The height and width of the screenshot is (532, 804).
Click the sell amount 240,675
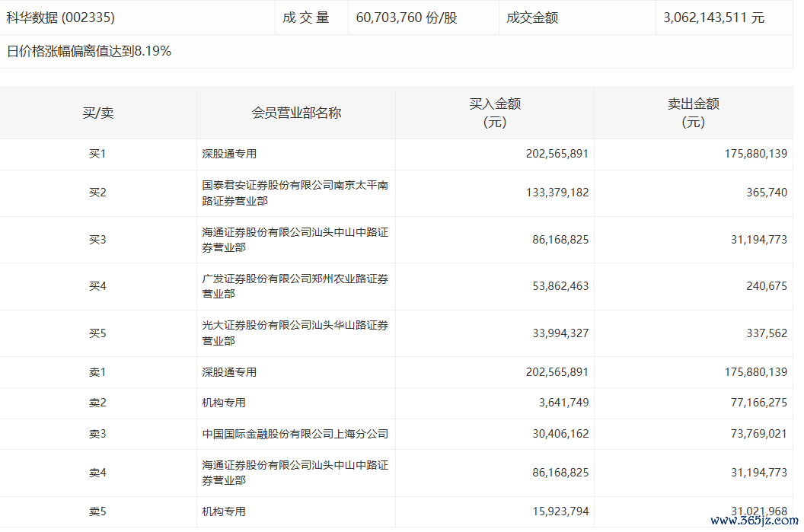tap(767, 286)
